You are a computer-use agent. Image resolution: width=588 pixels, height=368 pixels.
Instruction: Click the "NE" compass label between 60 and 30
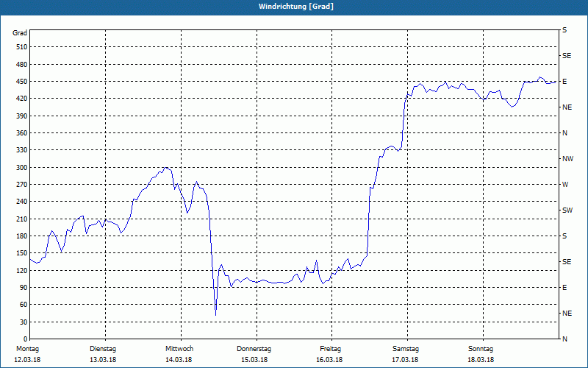(x=567, y=314)
